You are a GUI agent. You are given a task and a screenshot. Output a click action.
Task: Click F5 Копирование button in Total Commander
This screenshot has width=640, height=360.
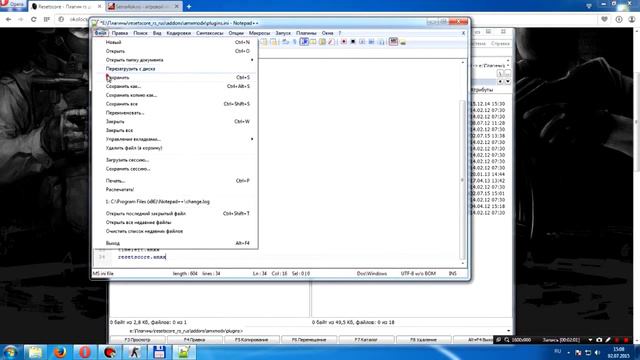tap(252, 340)
